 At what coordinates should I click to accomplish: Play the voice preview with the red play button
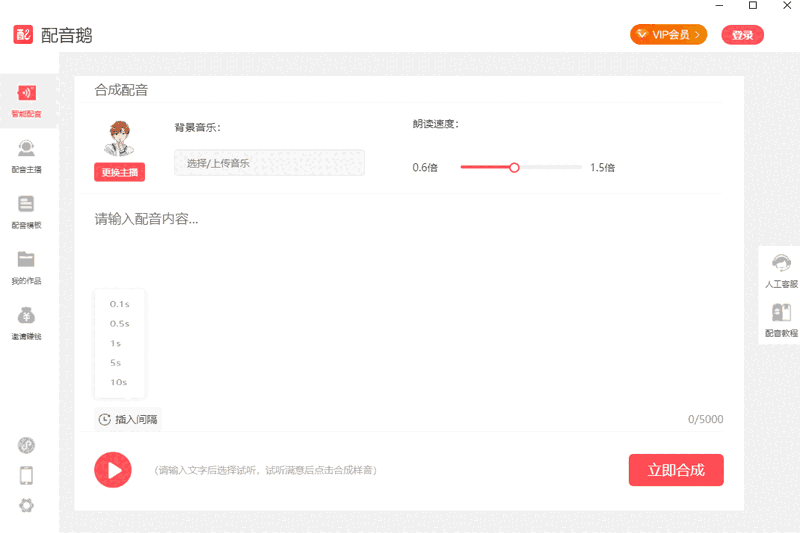tap(113, 470)
